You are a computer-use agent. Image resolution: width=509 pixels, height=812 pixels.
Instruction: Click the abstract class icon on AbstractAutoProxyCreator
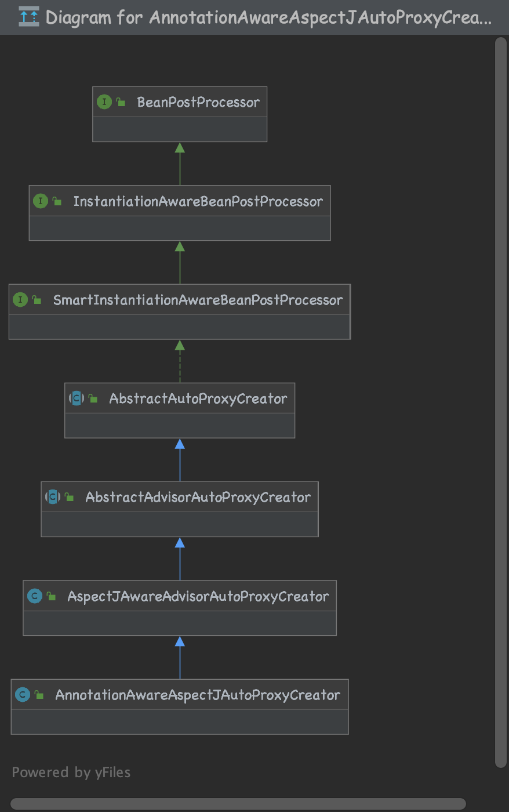[77, 398]
